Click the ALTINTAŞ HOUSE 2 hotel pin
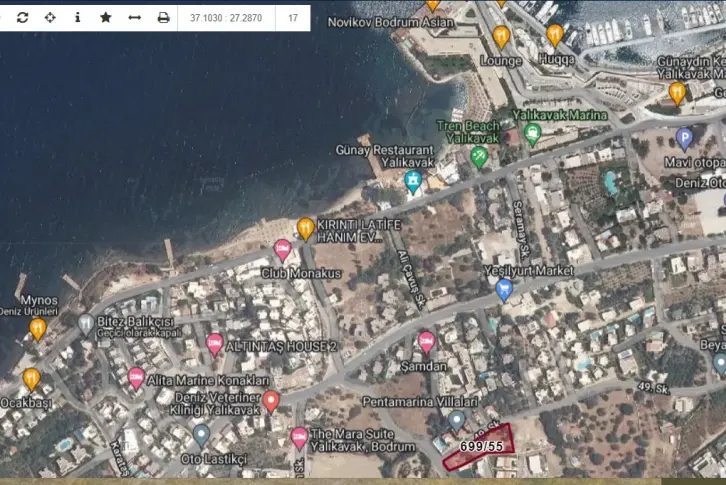Viewport: 726px width, 485px height. pos(215,345)
